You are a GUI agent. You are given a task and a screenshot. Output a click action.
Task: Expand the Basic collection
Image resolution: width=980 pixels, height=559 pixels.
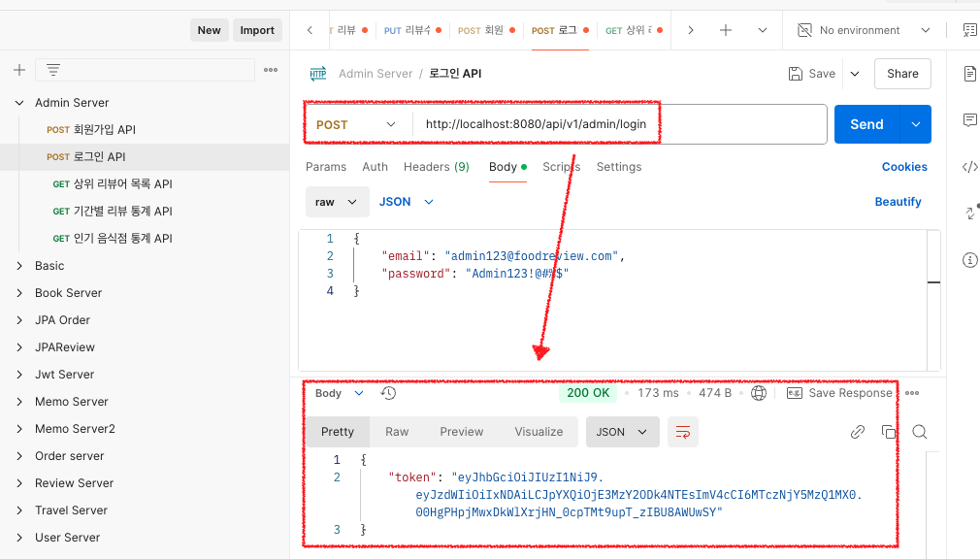point(19,266)
